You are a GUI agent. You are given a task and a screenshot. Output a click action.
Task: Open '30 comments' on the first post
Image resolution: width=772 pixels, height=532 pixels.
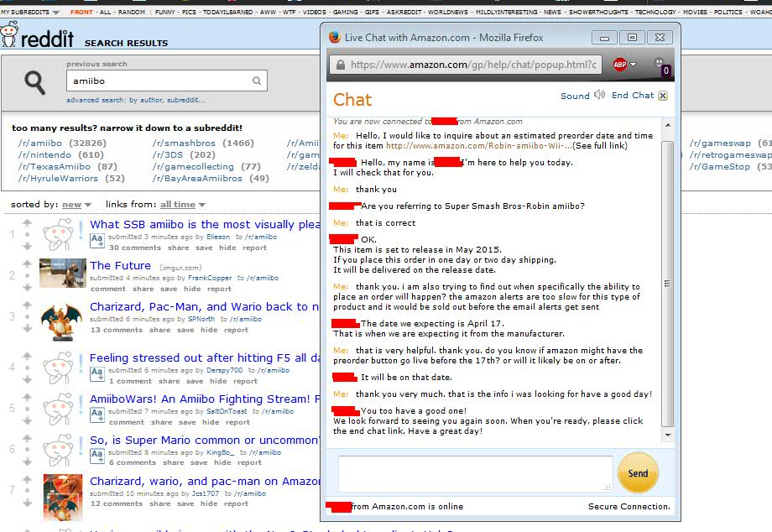134,248
